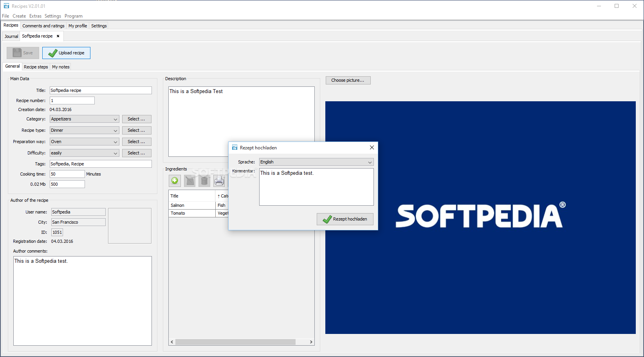Image resolution: width=644 pixels, height=357 pixels.
Task: Click the Tags input field
Action: [101, 164]
